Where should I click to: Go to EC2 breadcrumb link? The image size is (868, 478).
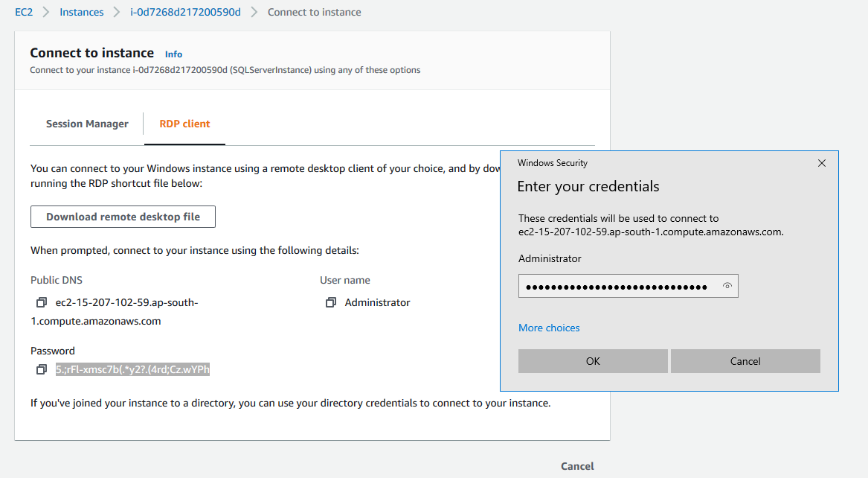[24, 12]
